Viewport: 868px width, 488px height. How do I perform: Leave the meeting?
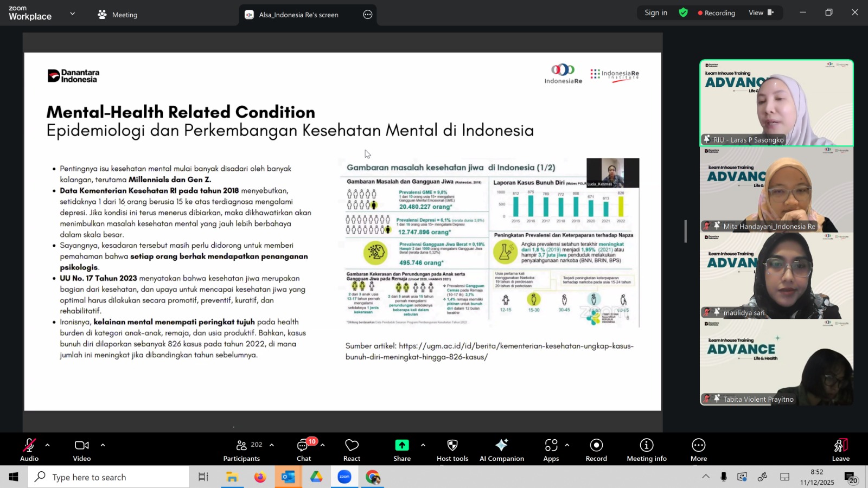tap(840, 450)
